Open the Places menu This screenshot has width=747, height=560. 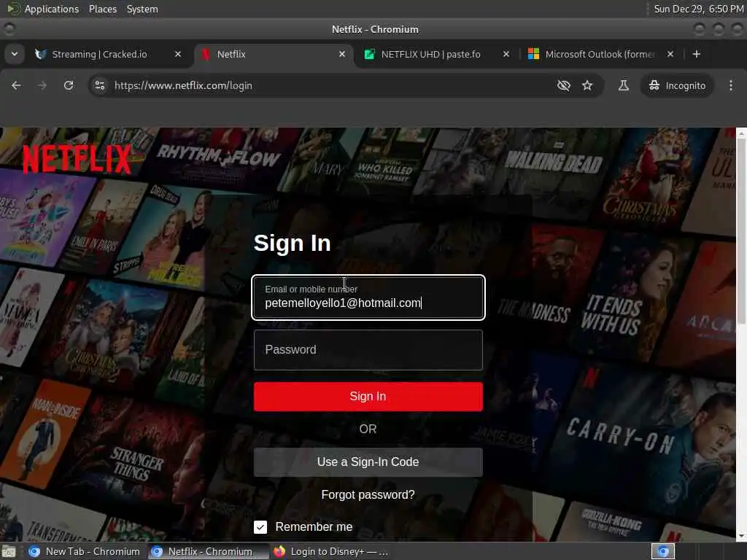[x=102, y=9]
